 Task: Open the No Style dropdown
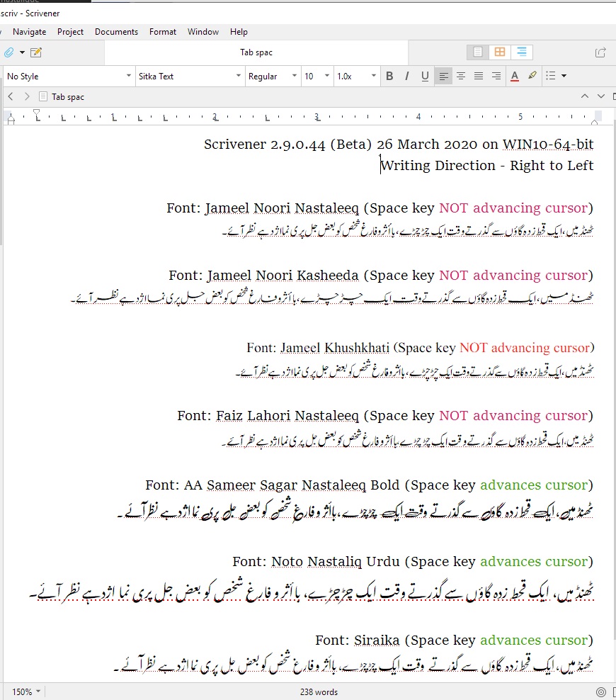pos(69,77)
